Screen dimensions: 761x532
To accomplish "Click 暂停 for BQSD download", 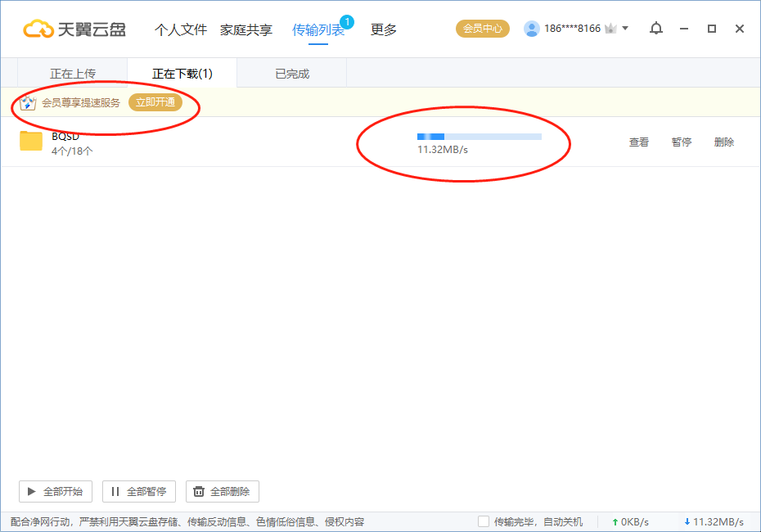I will [x=682, y=142].
